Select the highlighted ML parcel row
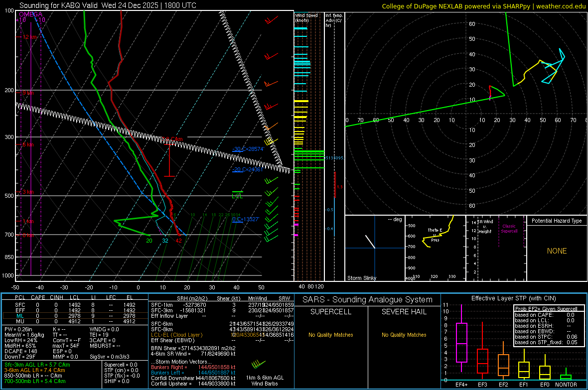 click(x=75, y=316)
